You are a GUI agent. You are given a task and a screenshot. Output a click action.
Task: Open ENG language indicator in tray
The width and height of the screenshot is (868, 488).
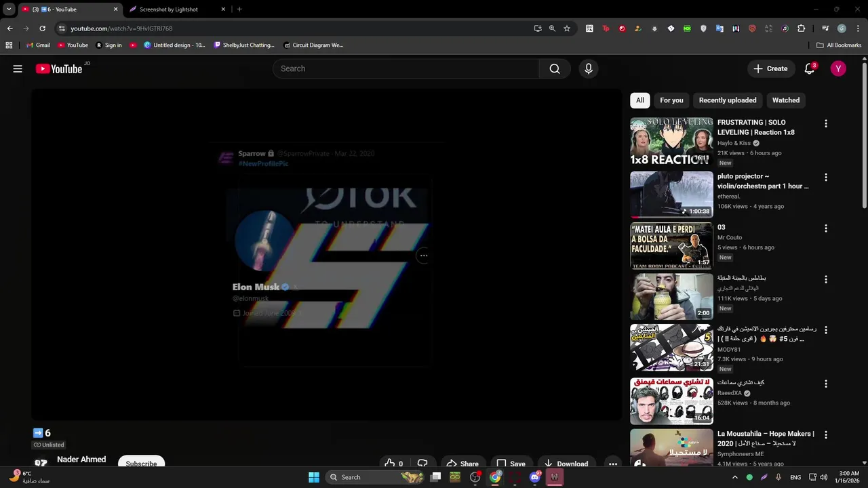pos(795,477)
